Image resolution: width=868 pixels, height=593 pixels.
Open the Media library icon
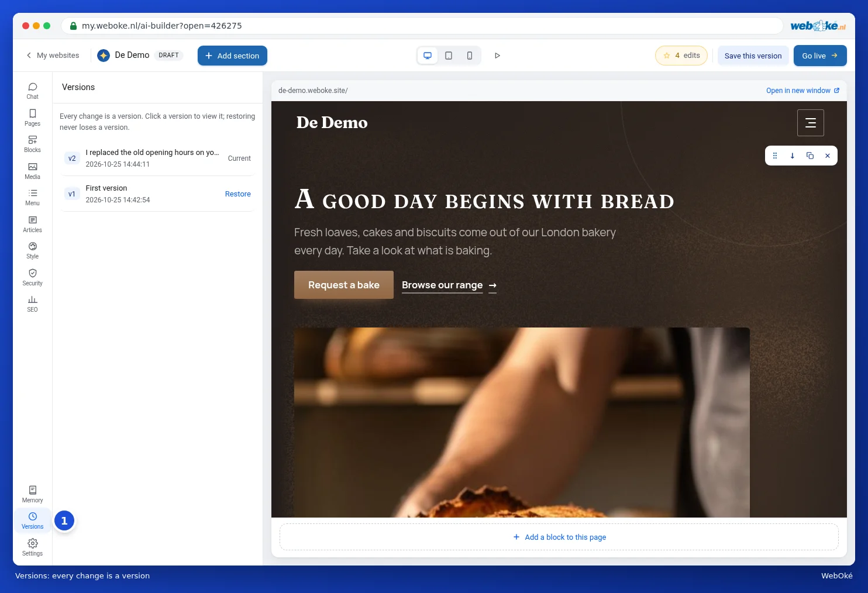click(33, 171)
